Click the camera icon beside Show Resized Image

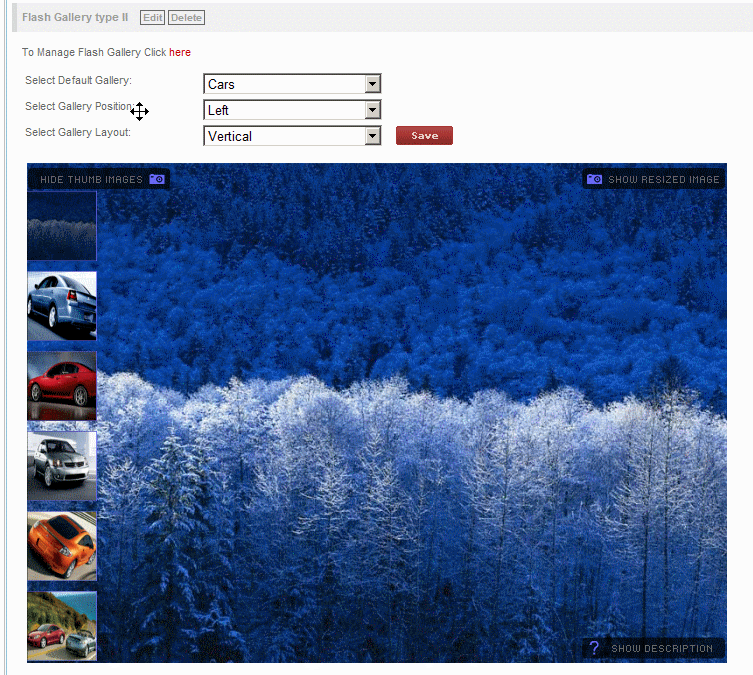coord(594,179)
